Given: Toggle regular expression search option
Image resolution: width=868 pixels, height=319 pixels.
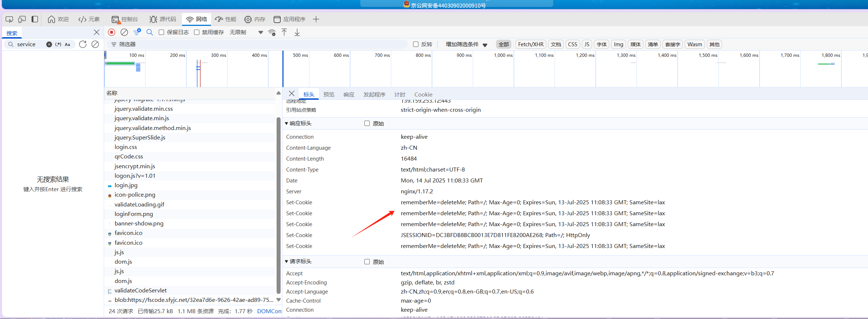Looking at the screenshot, I should [x=58, y=44].
